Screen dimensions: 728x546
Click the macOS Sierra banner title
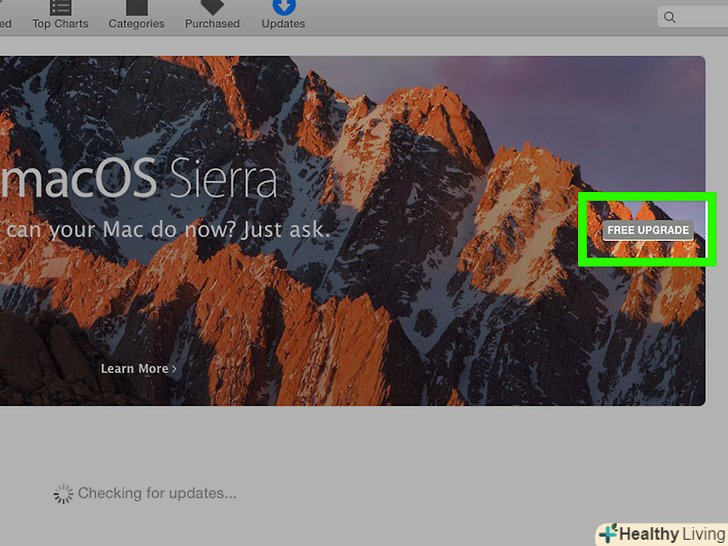(x=139, y=179)
